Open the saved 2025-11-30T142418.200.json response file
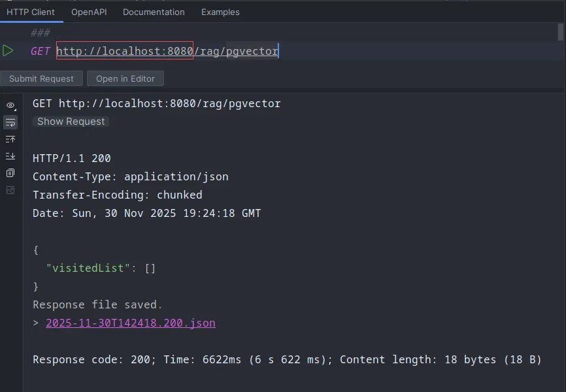Viewport: 566px width, 392px height. tap(131, 323)
